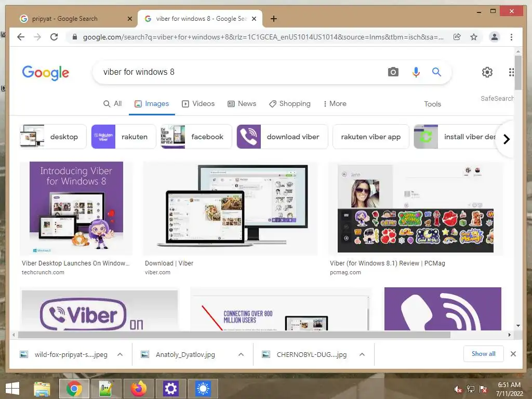The height and width of the screenshot is (399, 532).
Task: Select the download viber chip
Action: 282,137
